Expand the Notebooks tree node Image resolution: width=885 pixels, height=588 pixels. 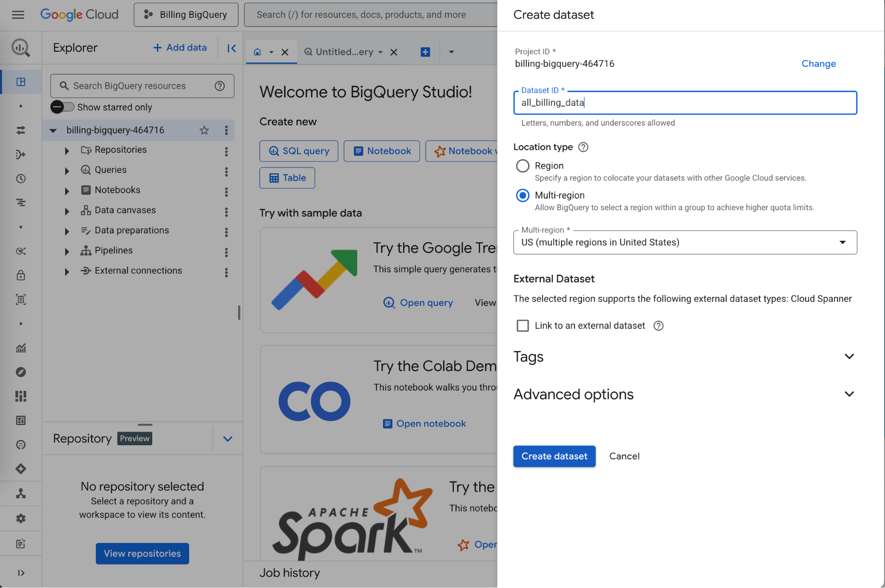(x=67, y=191)
